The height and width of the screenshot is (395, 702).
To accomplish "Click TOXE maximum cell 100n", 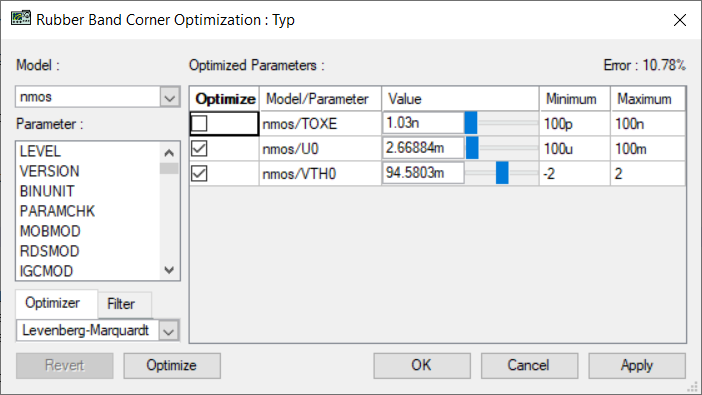I will point(648,124).
